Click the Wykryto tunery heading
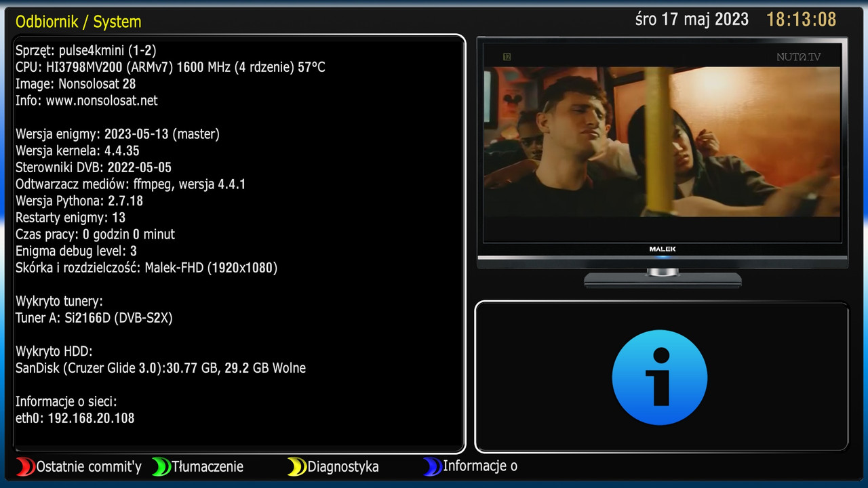Screen dimensions: 868x488 click(x=59, y=302)
